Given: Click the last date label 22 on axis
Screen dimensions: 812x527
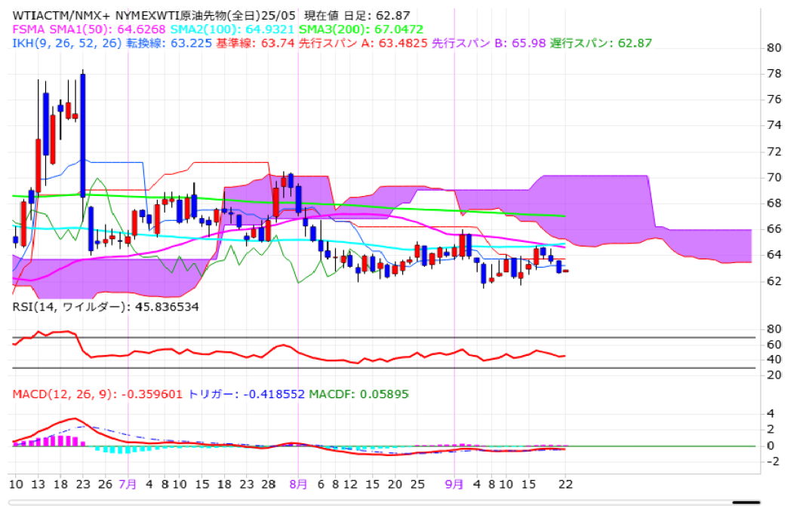Looking at the screenshot, I should (x=565, y=483).
